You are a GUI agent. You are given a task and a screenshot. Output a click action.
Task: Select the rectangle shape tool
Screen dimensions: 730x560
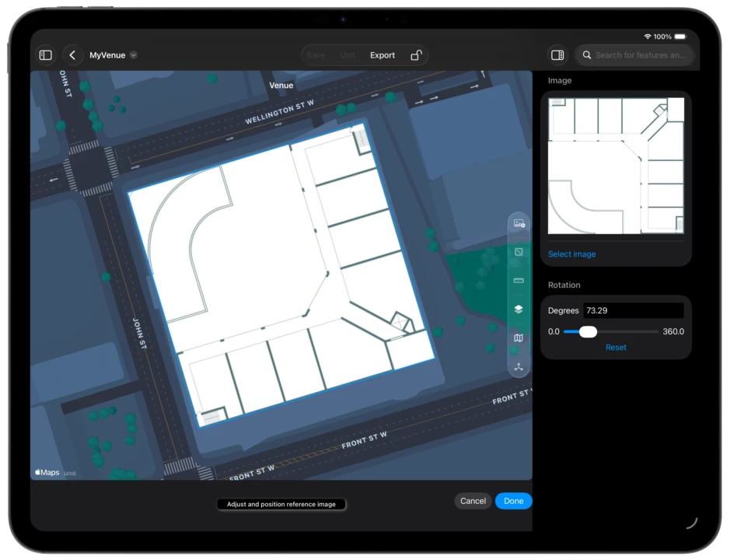[519, 281]
